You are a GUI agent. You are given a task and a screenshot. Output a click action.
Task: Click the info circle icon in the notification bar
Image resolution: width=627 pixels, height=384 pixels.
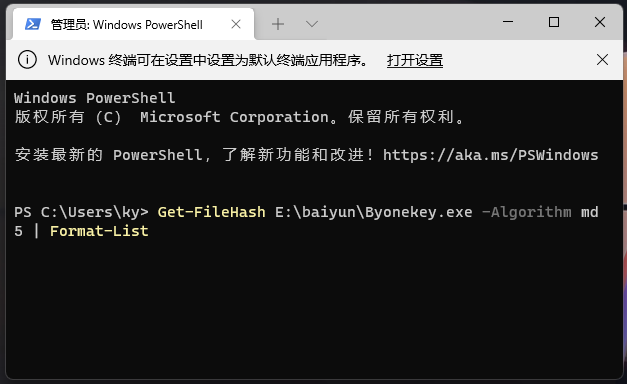(27, 60)
